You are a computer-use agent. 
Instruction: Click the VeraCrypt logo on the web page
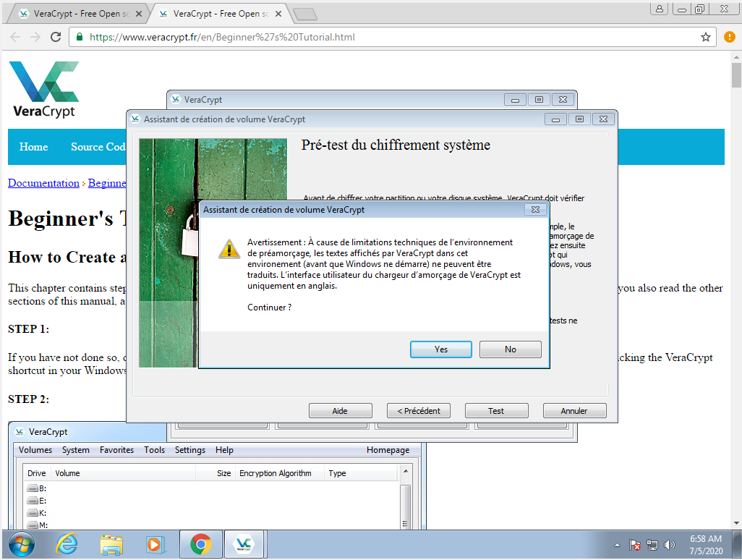[x=44, y=89]
